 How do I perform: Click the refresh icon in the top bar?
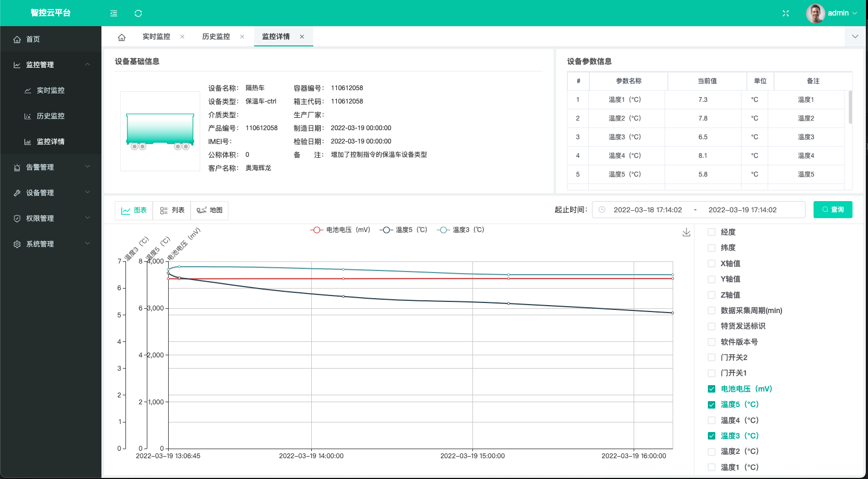coord(138,13)
